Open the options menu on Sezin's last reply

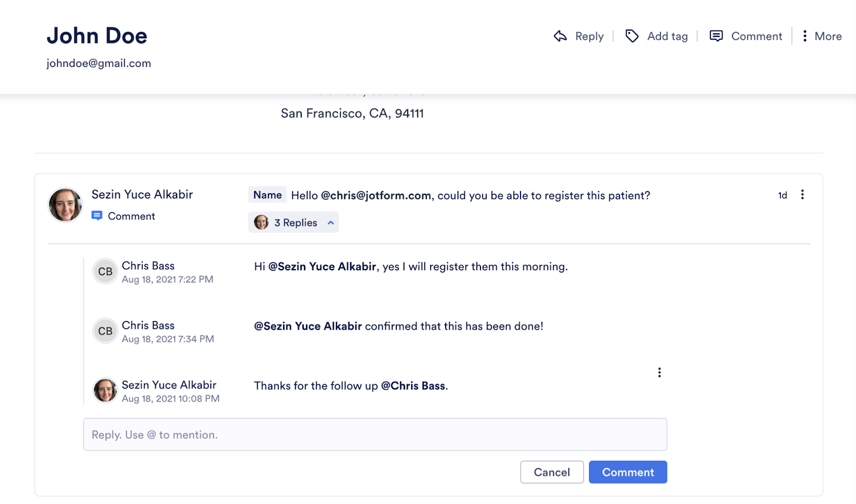[659, 372]
